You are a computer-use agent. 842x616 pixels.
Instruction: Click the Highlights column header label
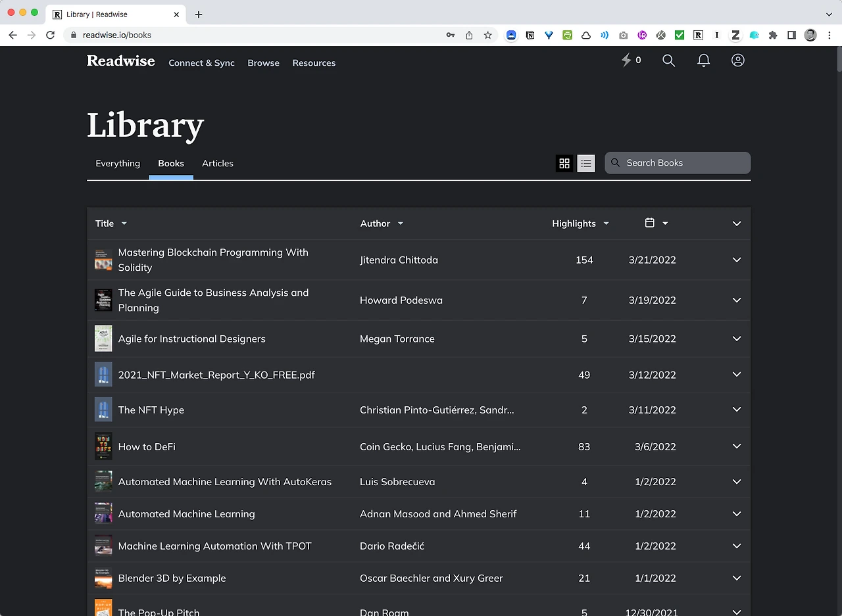(574, 224)
